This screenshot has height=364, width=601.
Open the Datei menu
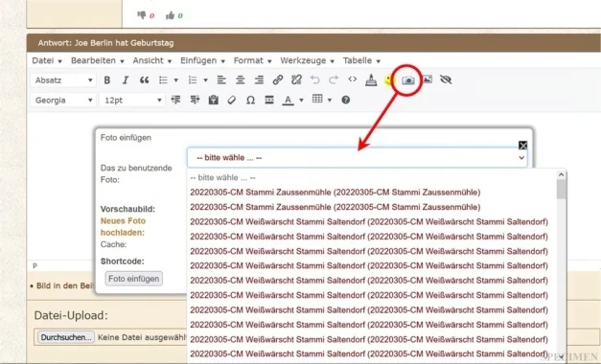pos(47,60)
